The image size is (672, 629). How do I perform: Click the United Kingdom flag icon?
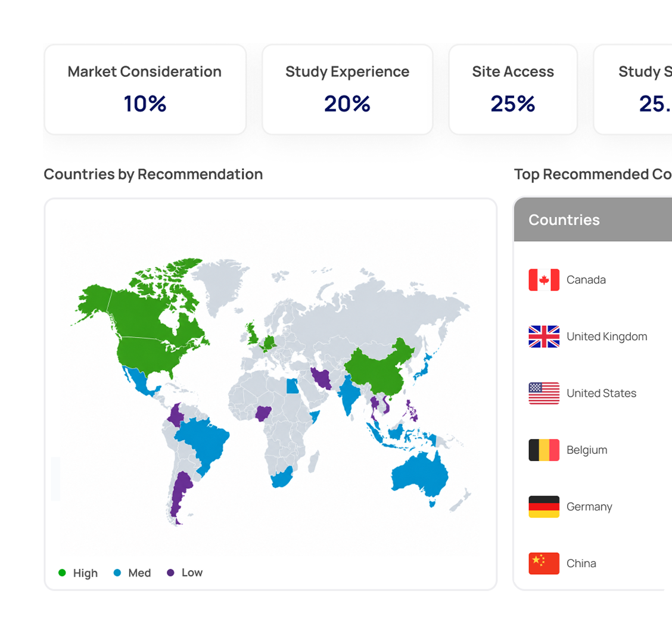tap(544, 337)
